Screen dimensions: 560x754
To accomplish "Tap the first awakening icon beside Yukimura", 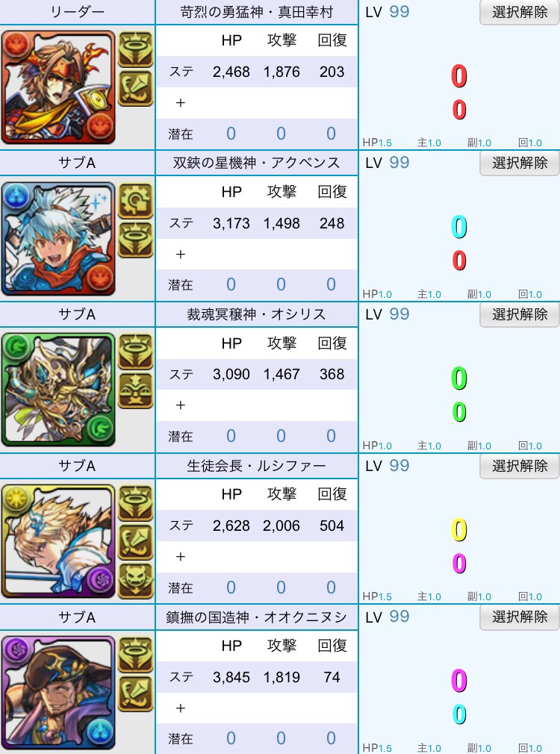I will (x=136, y=49).
